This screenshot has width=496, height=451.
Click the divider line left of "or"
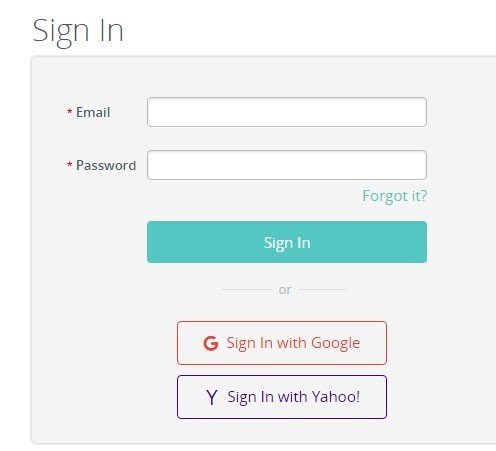tap(246, 290)
